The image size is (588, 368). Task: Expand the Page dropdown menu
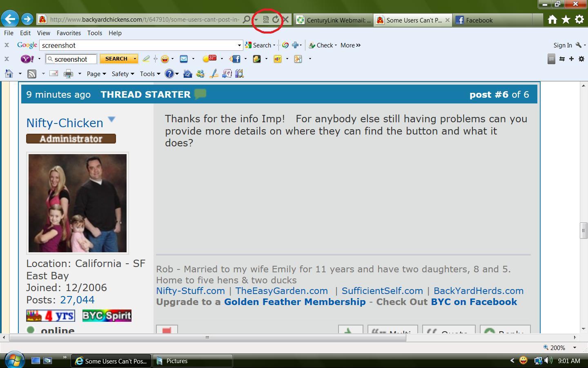pyautogui.click(x=96, y=74)
